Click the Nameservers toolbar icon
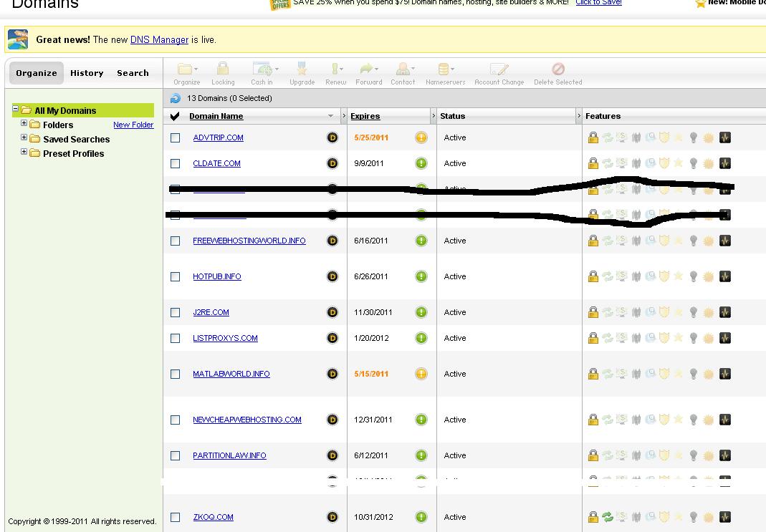Screen dimensions: 766x532 [x=444, y=70]
